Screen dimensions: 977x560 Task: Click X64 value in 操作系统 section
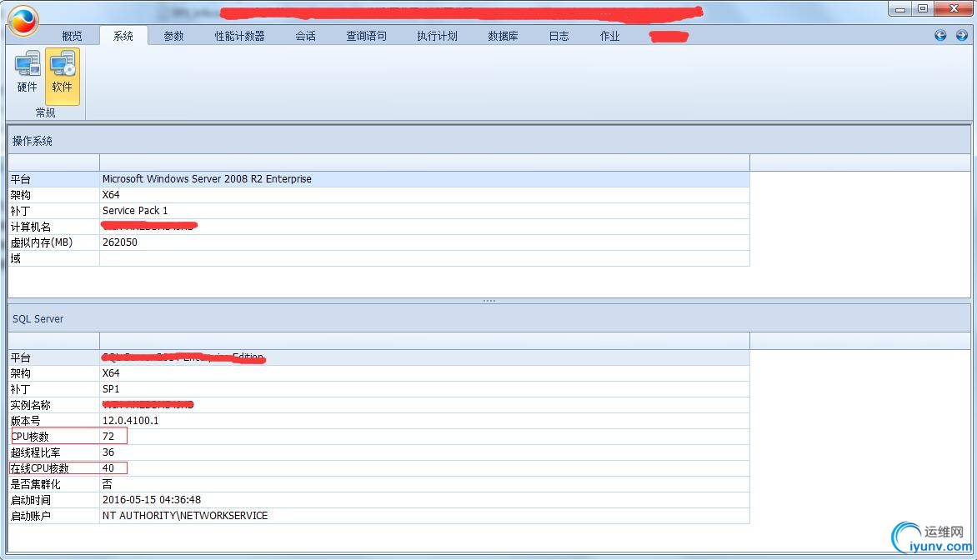click(x=111, y=194)
